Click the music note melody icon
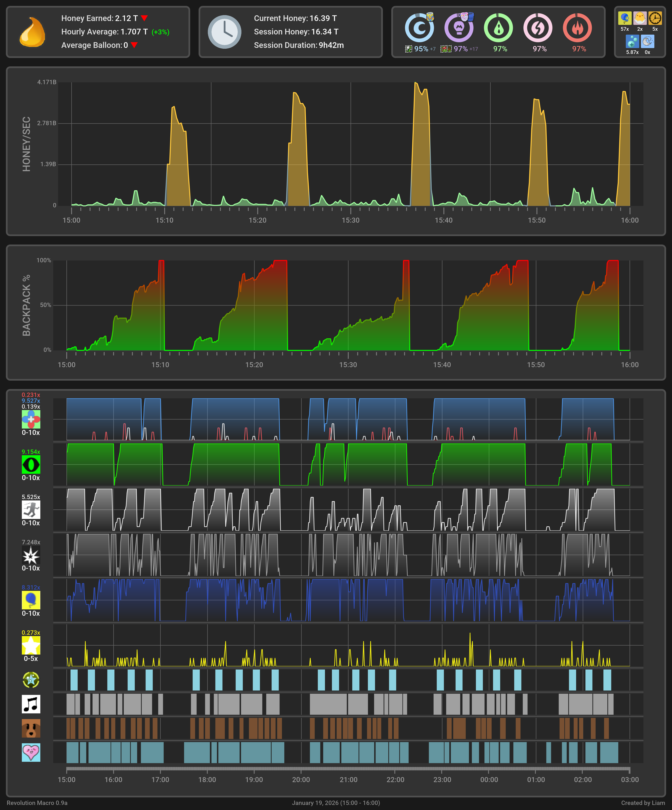This screenshot has width=672, height=810. 31,704
